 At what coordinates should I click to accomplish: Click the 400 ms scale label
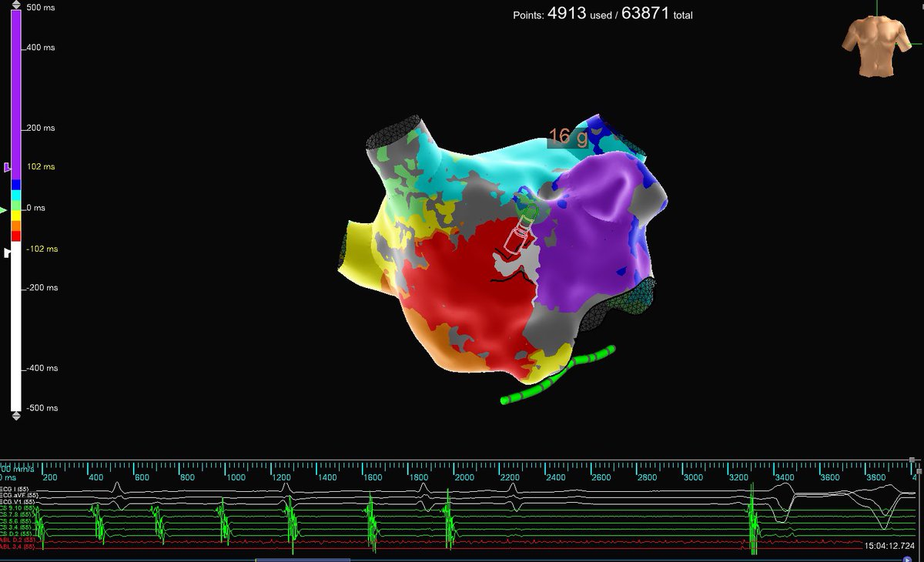tap(41, 48)
